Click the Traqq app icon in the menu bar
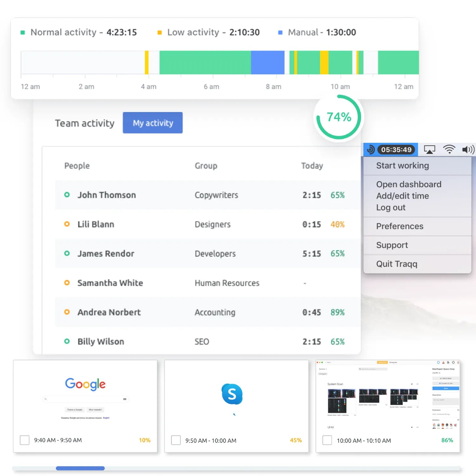Viewport: 476px width, 476px height. [370, 149]
